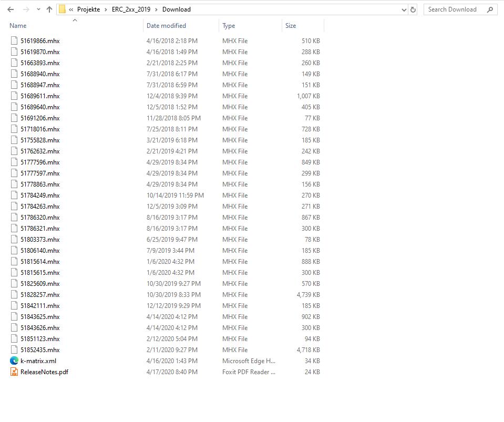Click the search magnifier icon
The height and width of the screenshot is (422, 504).
[490, 9]
